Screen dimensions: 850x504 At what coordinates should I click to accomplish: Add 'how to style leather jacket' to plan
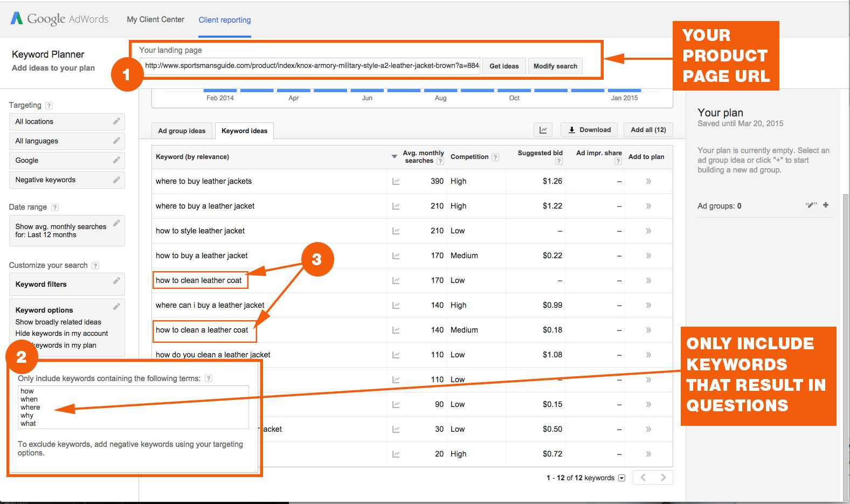pyautogui.click(x=648, y=231)
